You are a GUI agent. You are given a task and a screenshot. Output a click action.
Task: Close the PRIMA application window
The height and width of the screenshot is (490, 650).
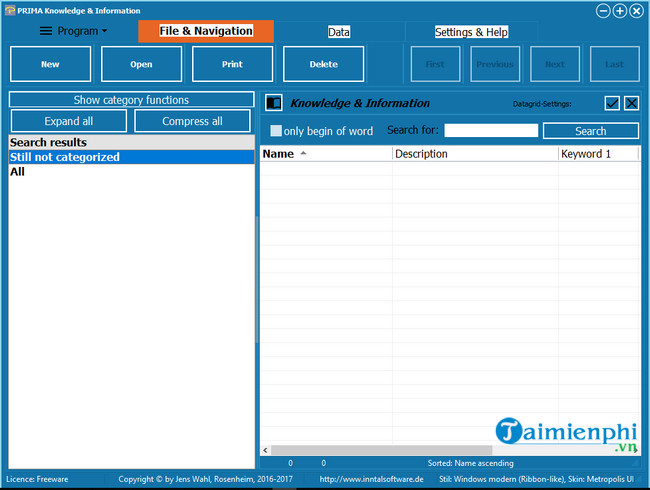[x=637, y=11]
